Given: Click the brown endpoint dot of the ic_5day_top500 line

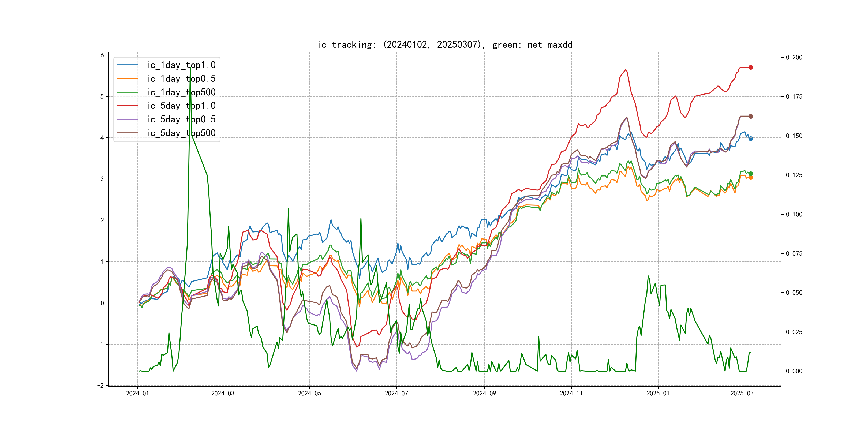Looking at the screenshot, I should (751, 116).
